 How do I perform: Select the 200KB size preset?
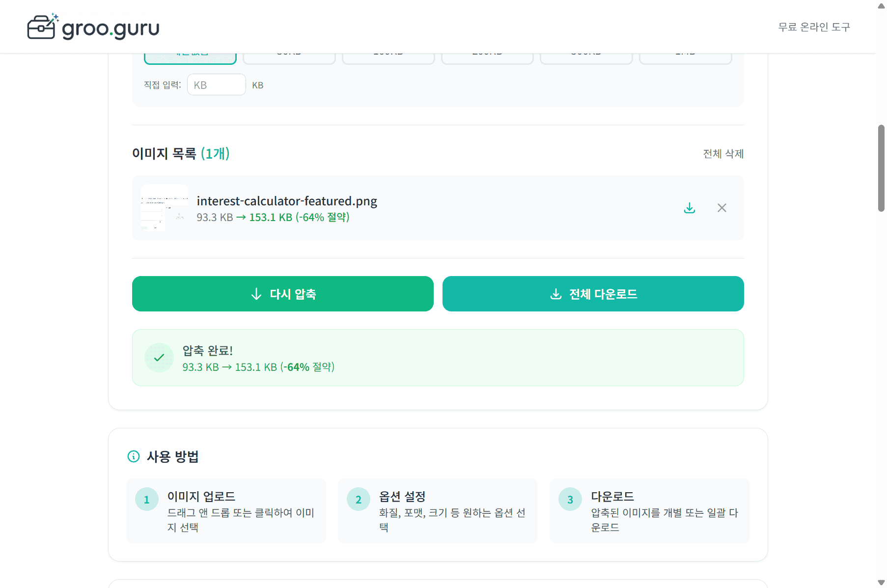coord(487,54)
